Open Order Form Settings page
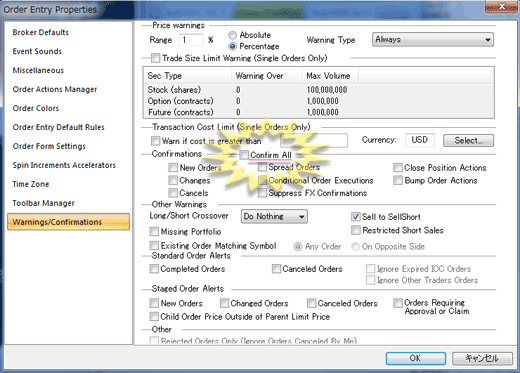Screen dimensions: 520x373 coord(49,146)
